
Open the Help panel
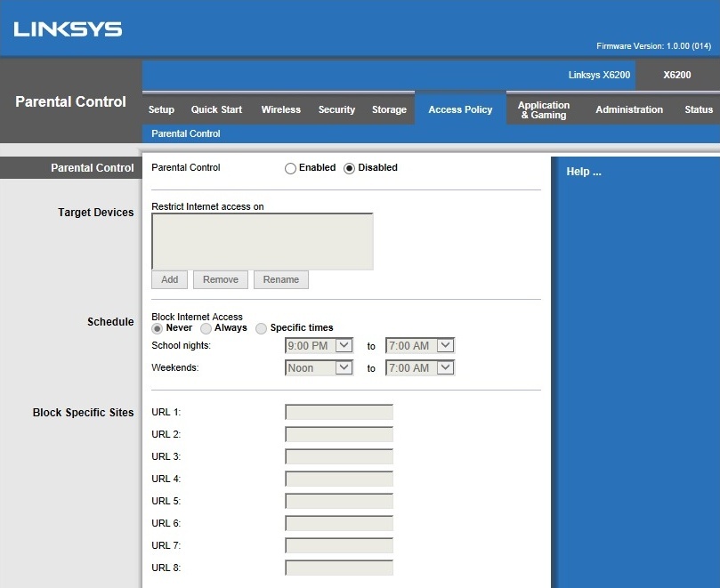[x=583, y=171]
